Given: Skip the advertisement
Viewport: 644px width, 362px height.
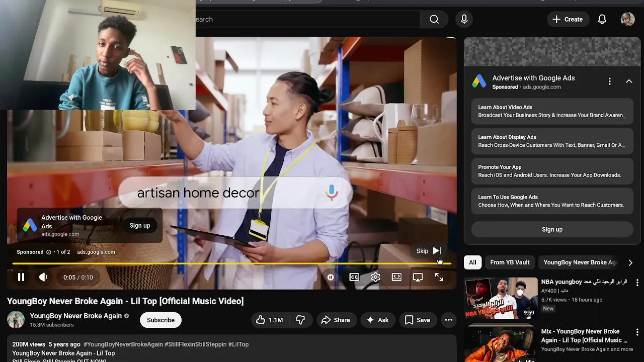Looking at the screenshot, I should point(429,251).
